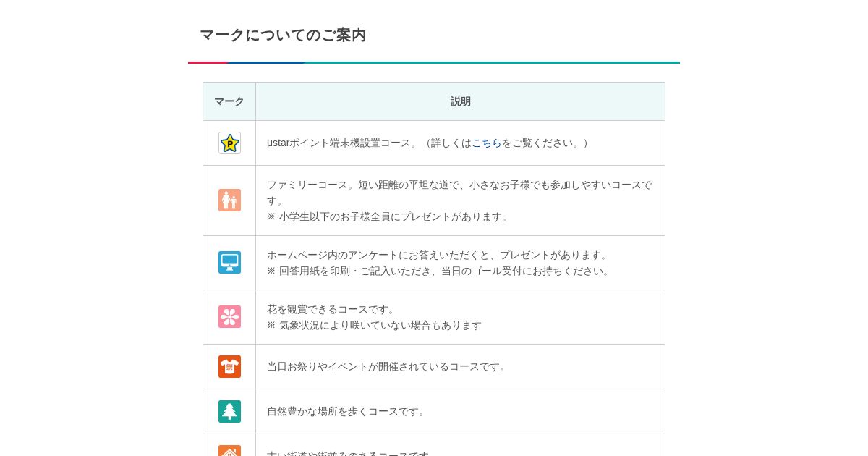The image size is (868, 456).
Task: Click the ファミリーコース description text
Action: [x=459, y=185]
